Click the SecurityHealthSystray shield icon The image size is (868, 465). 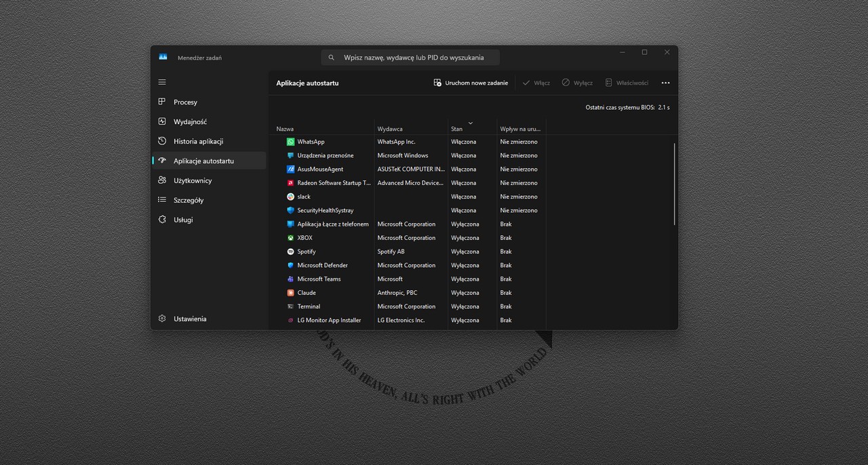[290, 210]
